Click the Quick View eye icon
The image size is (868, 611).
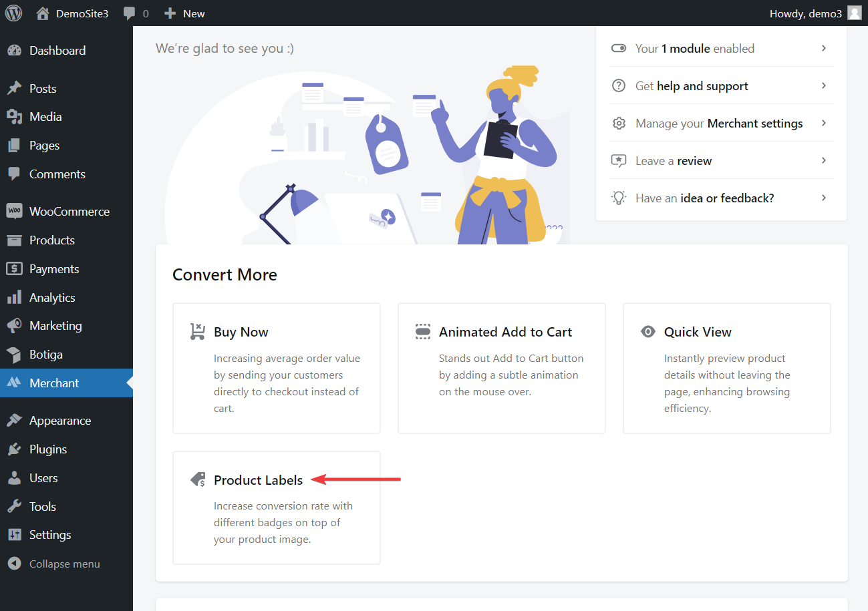647,332
